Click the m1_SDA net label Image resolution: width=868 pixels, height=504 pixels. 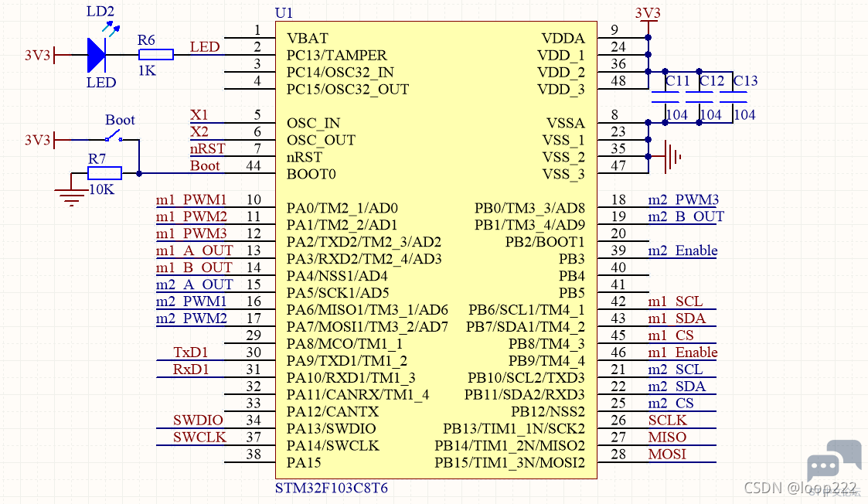pyautogui.click(x=677, y=318)
